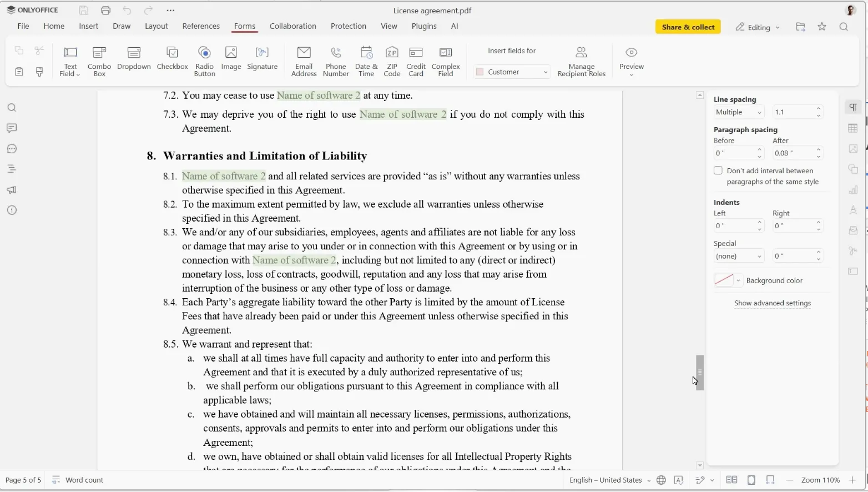The width and height of the screenshot is (868, 492).
Task: Click Page 5 of 5 indicator
Action: tap(23, 480)
